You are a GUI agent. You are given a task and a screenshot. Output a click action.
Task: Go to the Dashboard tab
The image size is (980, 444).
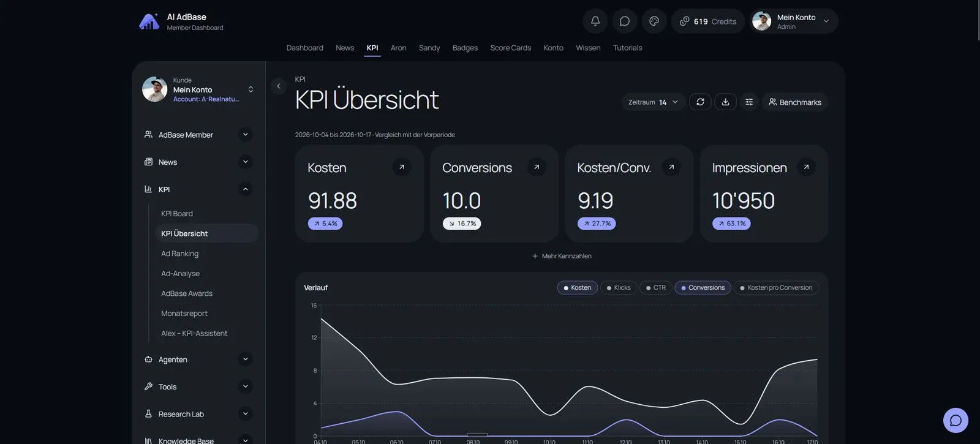coord(304,48)
